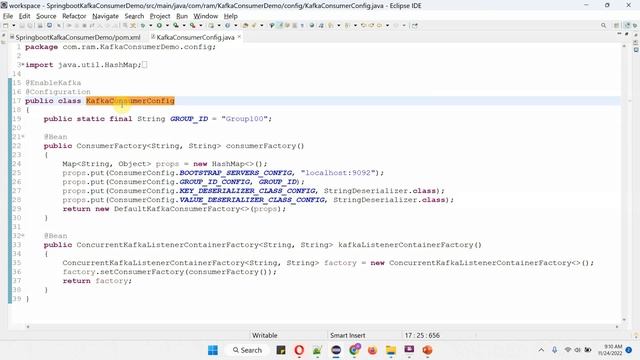This screenshot has height=360, width=640.
Task: Click the scroll-down arrow of editor scrollbar
Action: click(624, 320)
